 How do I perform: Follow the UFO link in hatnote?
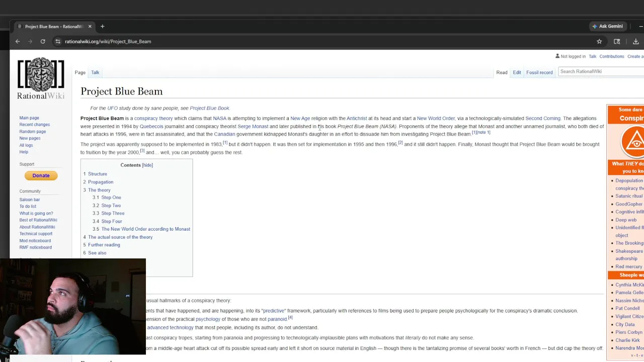(x=112, y=108)
